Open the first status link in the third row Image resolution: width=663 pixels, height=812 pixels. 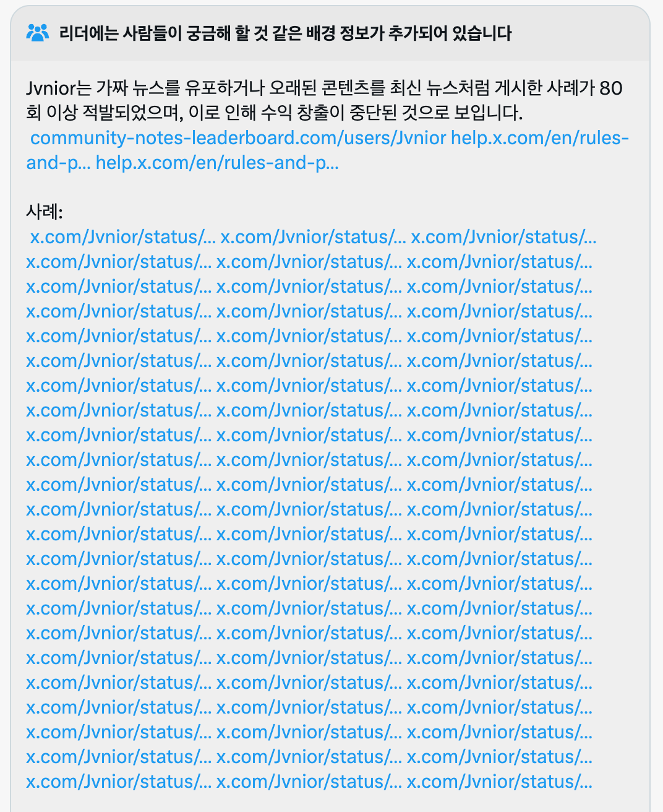(x=119, y=287)
